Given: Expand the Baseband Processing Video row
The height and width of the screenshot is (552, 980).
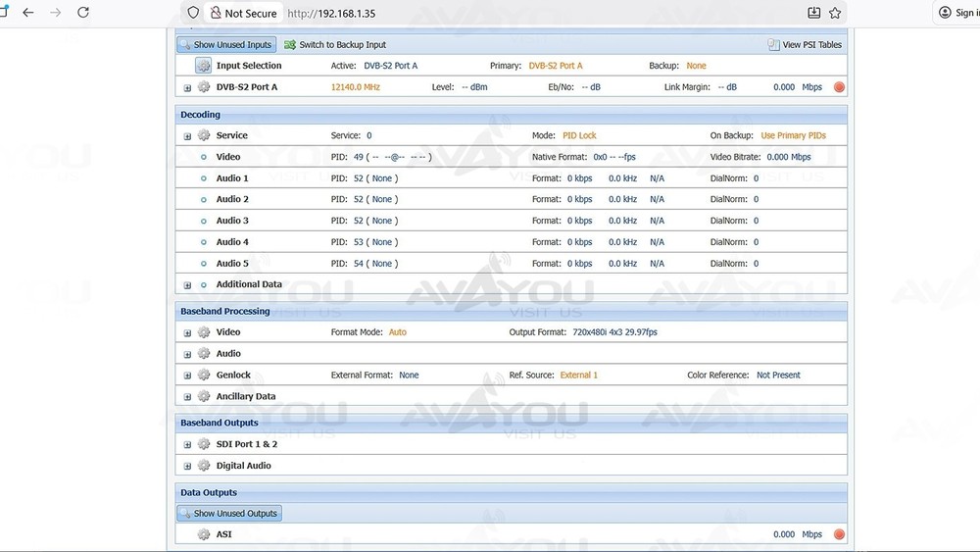Looking at the screenshot, I should pos(187,333).
